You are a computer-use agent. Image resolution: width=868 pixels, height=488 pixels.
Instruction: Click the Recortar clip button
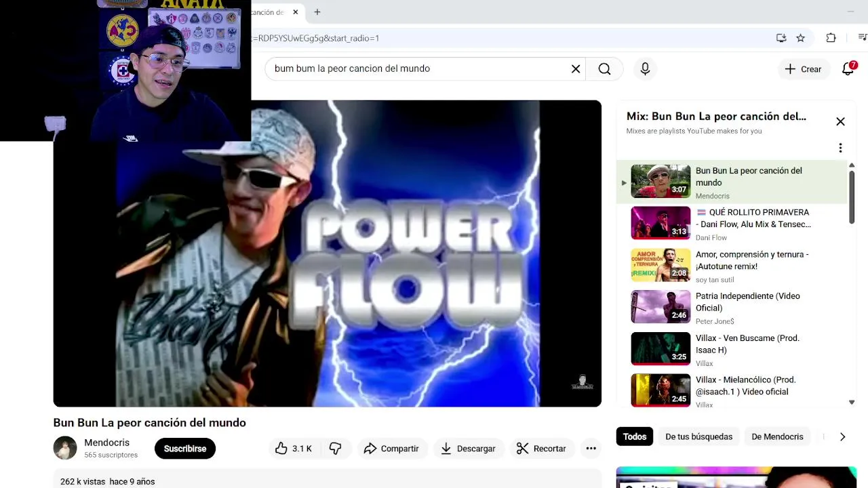pos(541,449)
